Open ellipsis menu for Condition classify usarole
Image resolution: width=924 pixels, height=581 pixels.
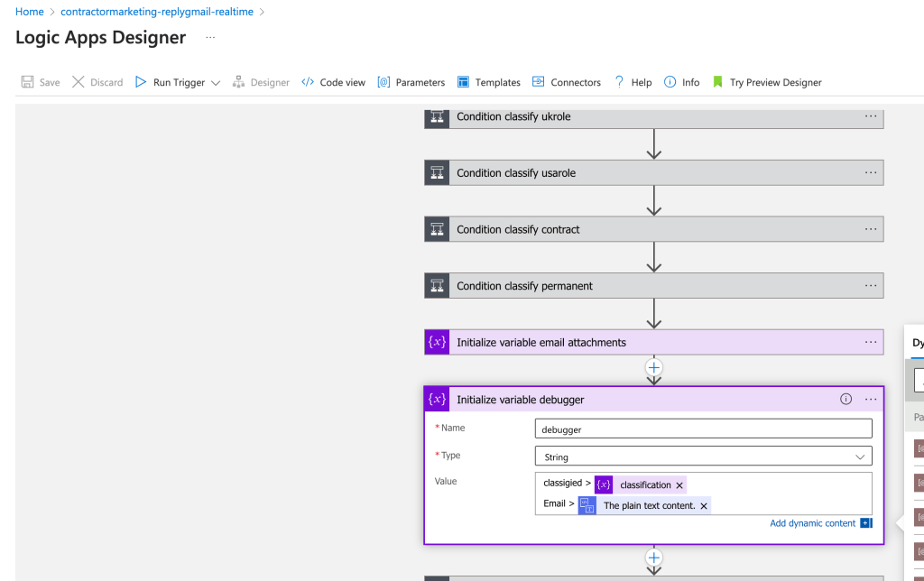coord(871,172)
